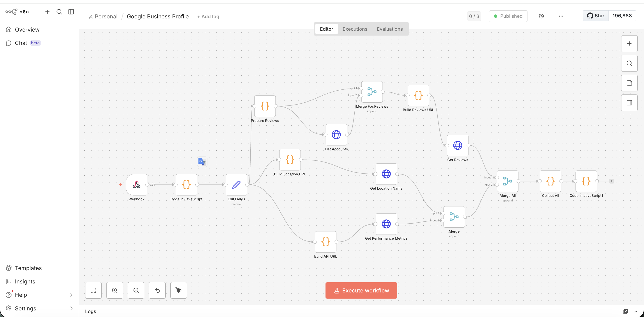Pop out the Logs panel
The height and width of the screenshot is (317, 644).
click(x=625, y=311)
